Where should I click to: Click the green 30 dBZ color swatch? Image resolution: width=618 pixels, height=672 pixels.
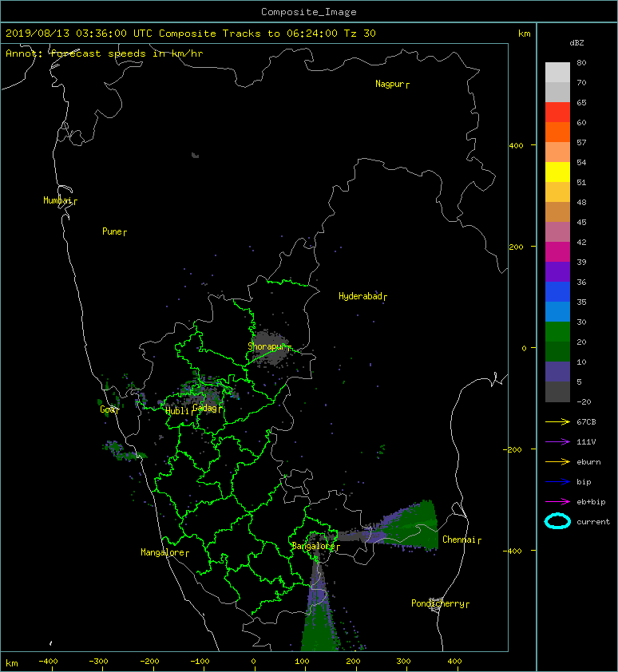[x=557, y=332]
